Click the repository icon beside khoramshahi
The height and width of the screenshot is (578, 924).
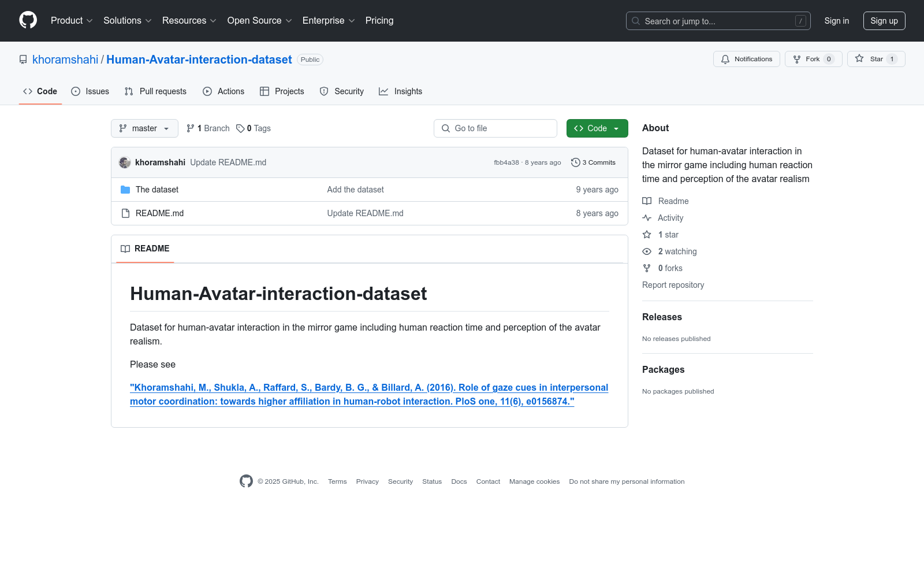click(x=23, y=60)
